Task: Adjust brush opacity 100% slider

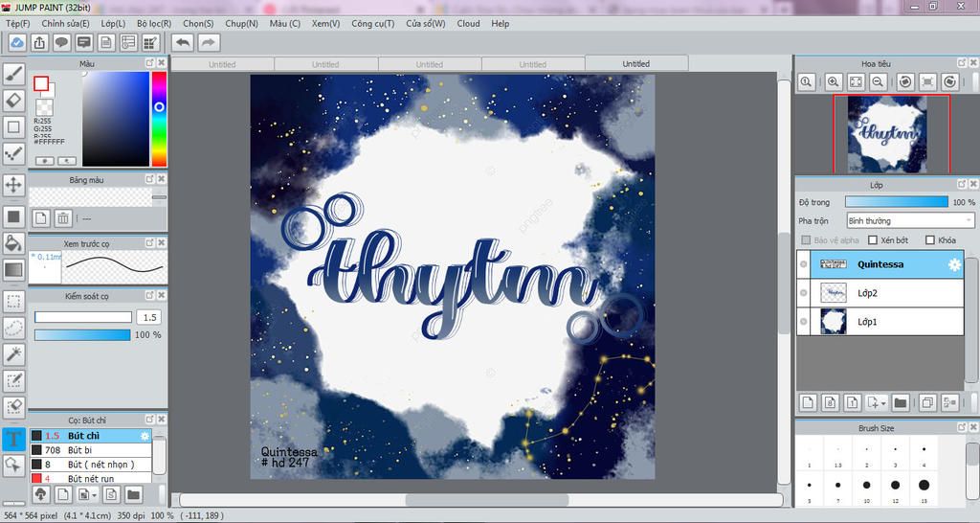Action: coord(82,334)
